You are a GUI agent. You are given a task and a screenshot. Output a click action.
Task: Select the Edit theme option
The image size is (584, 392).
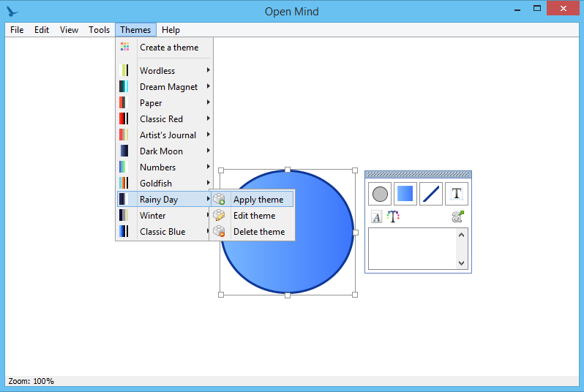click(x=252, y=216)
